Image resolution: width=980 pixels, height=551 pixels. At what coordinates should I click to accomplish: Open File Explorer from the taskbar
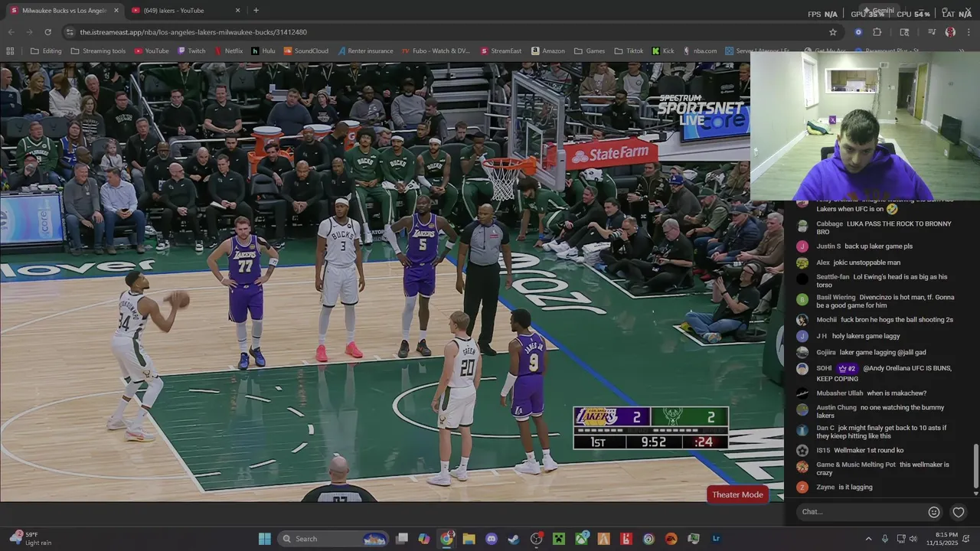(x=469, y=539)
